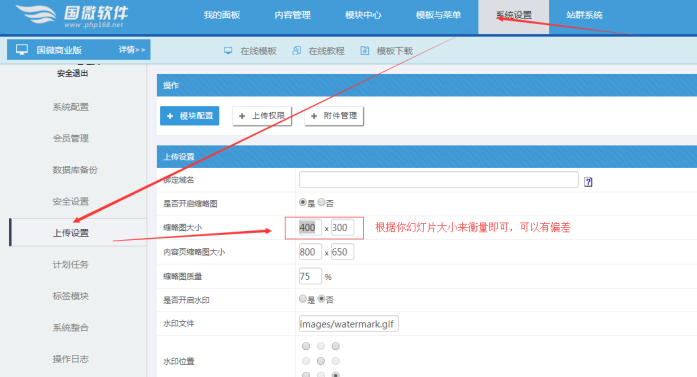This screenshot has height=377, width=697.
Task: Select center watermark position radio
Action: tap(320, 361)
